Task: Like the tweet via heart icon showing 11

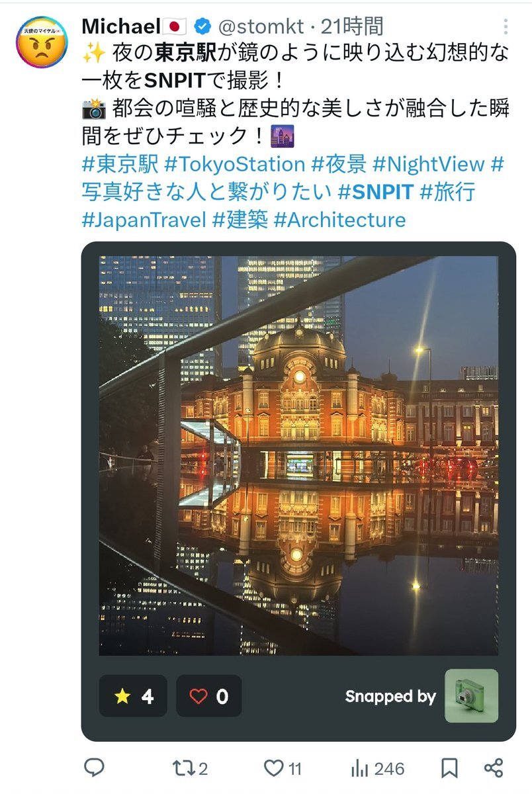Action: (x=283, y=768)
